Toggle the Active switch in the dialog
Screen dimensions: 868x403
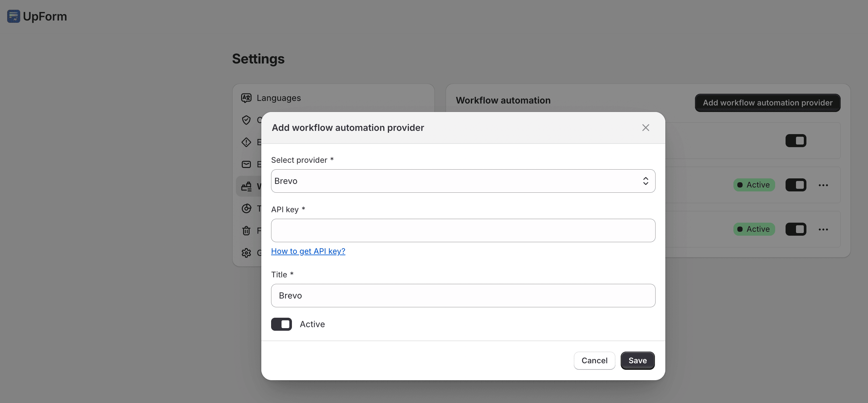(x=282, y=324)
